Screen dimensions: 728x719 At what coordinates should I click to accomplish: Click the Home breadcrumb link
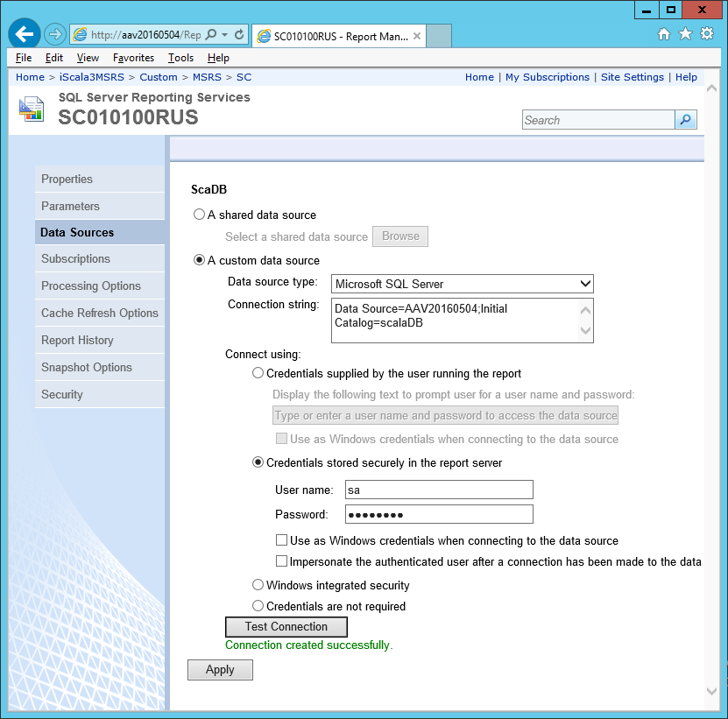[x=30, y=77]
